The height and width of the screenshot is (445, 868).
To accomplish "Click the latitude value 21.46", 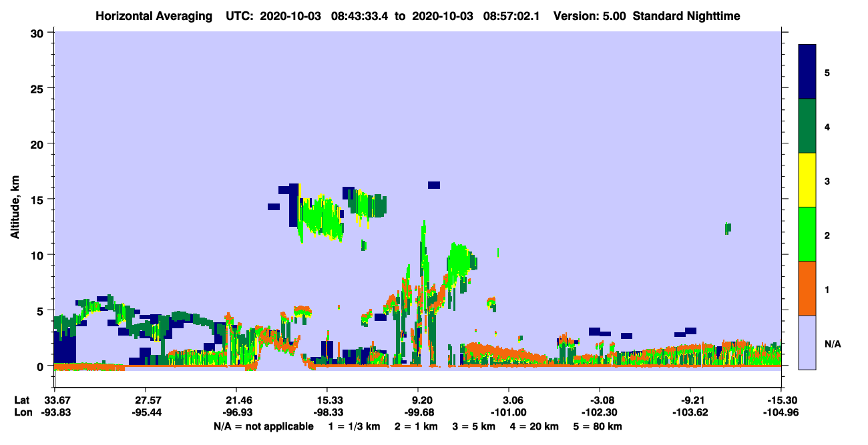I will click(236, 400).
